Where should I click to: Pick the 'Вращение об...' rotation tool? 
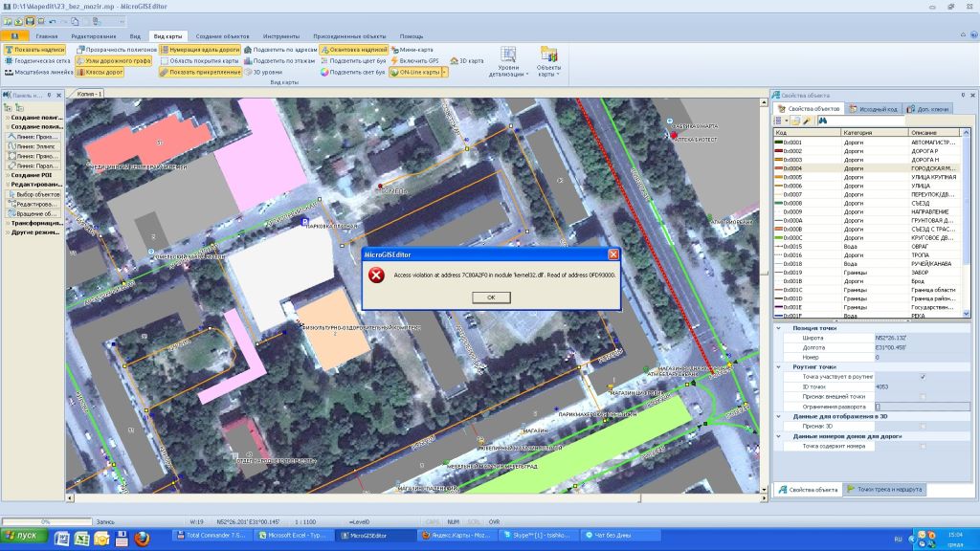click(36, 213)
